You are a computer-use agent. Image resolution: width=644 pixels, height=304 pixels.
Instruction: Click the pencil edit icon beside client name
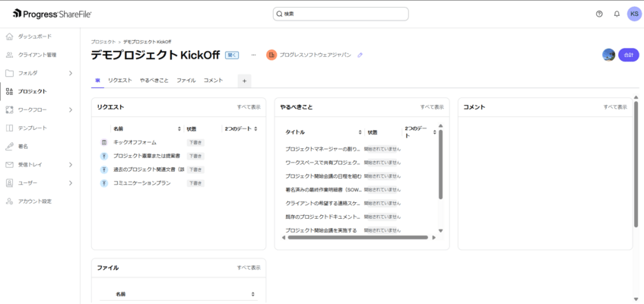coord(360,55)
